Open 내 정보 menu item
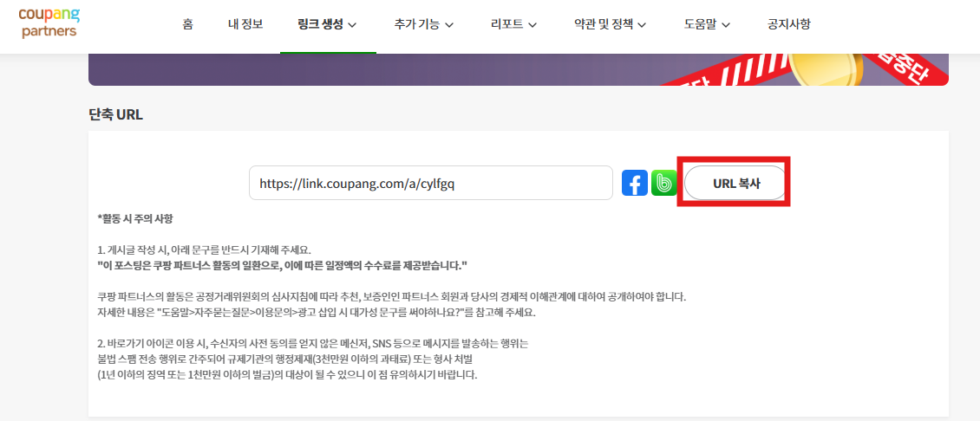This screenshot has height=421, width=980. [x=245, y=25]
